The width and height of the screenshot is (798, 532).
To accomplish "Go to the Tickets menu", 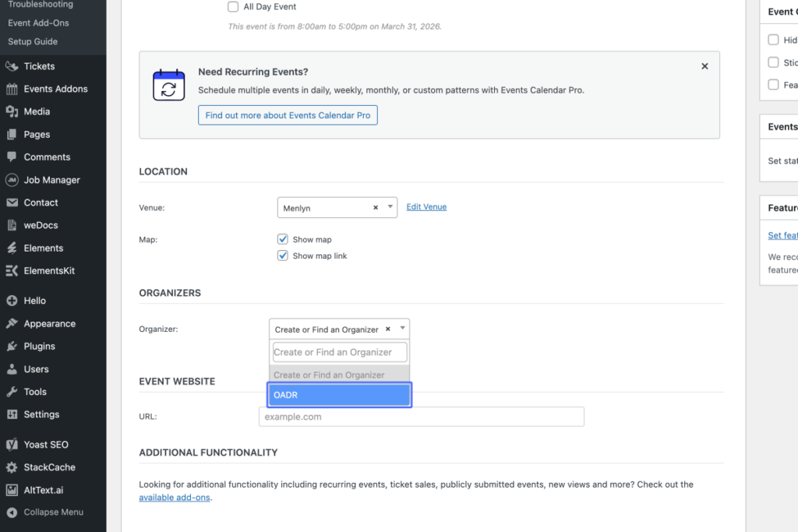I will [x=39, y=66].
